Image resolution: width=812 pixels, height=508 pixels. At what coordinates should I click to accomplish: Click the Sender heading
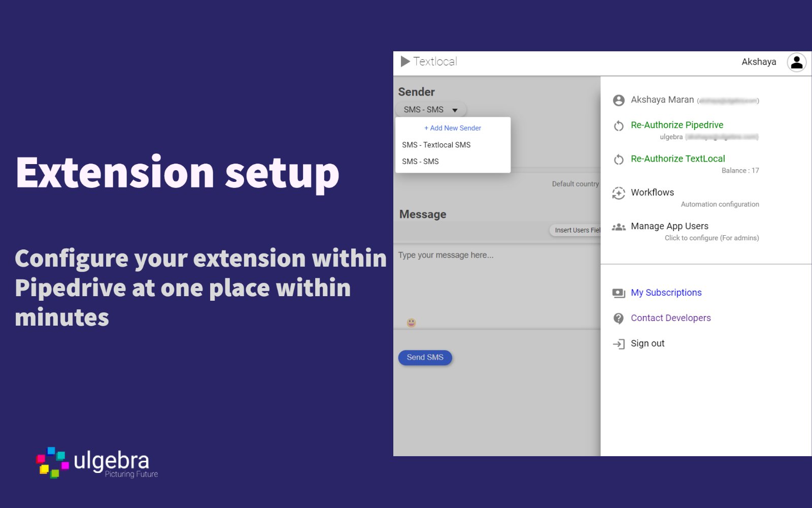coord(416,92)
